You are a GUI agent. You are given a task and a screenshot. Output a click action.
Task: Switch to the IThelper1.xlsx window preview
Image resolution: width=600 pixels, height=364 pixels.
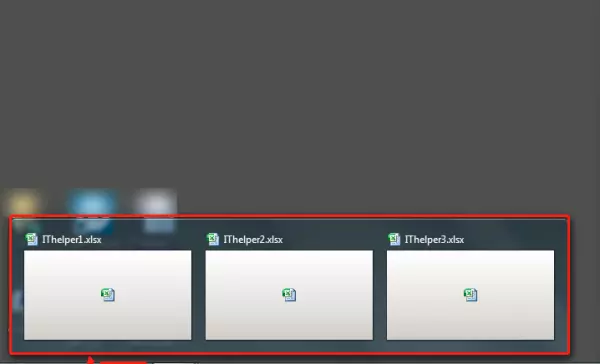coord(108,295)
